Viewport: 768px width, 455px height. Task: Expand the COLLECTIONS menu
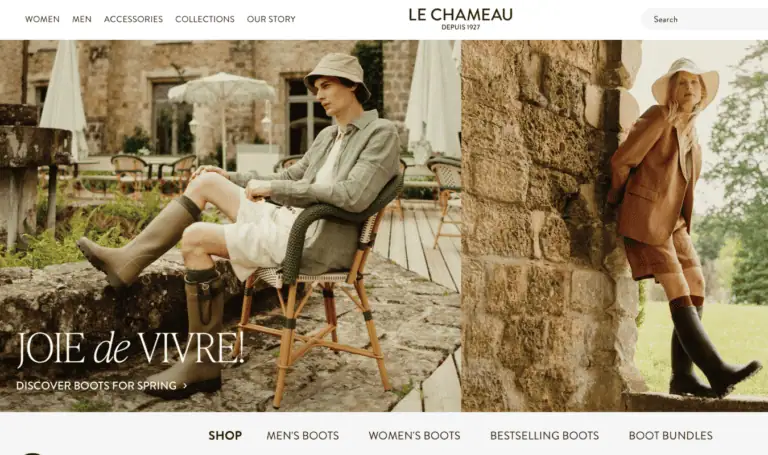[x=205, y=19]
